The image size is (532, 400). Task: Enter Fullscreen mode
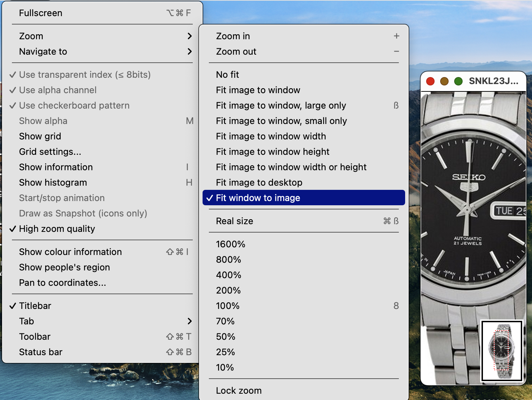point(41,13)
